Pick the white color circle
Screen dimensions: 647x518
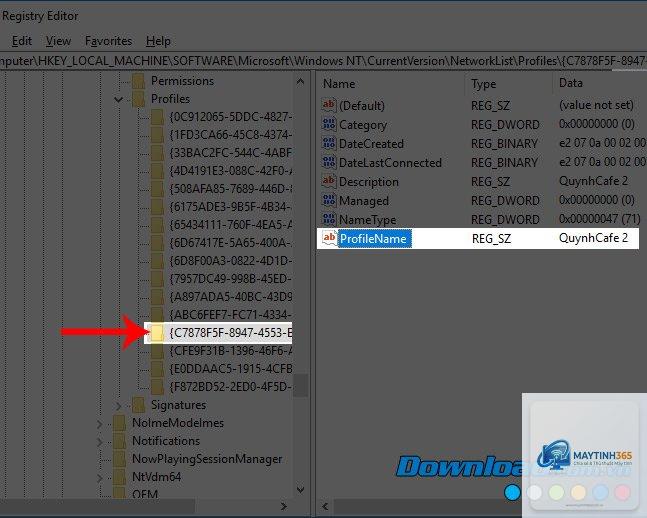534,492
